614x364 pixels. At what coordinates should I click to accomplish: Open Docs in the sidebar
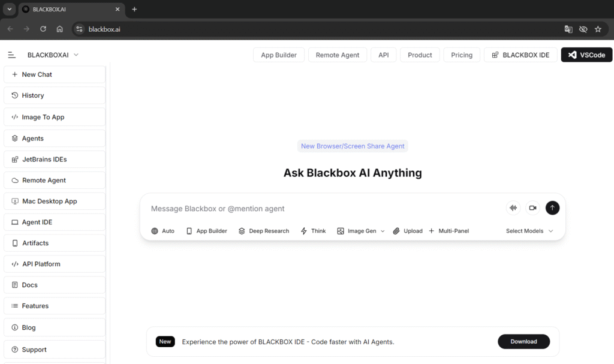55,285
